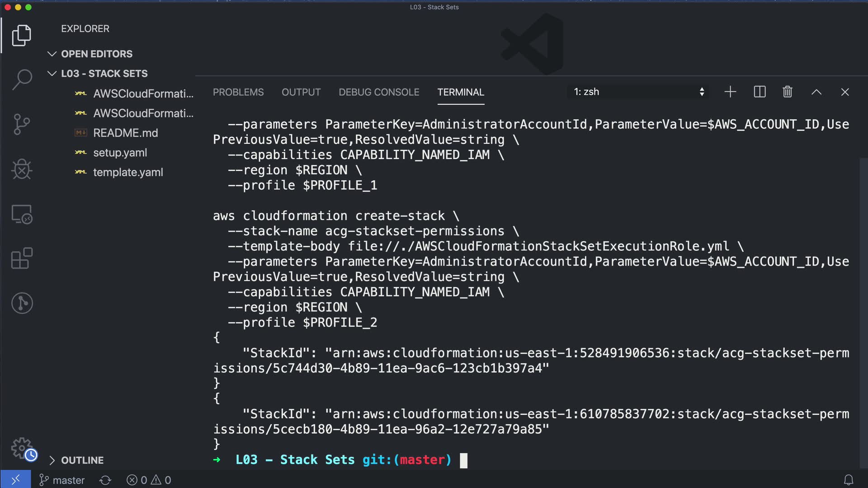
Task: Open the Search view in activity bar
Action: point(22,80)
